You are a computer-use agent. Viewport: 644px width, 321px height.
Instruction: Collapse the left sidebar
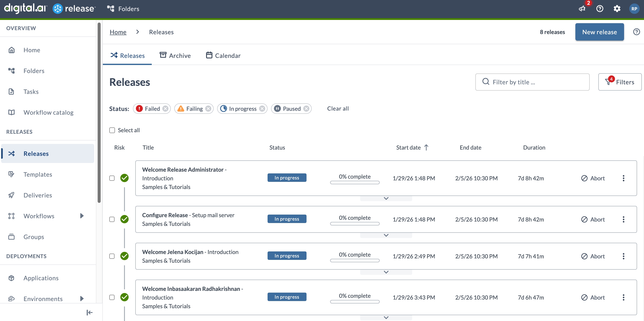[89, 312]
